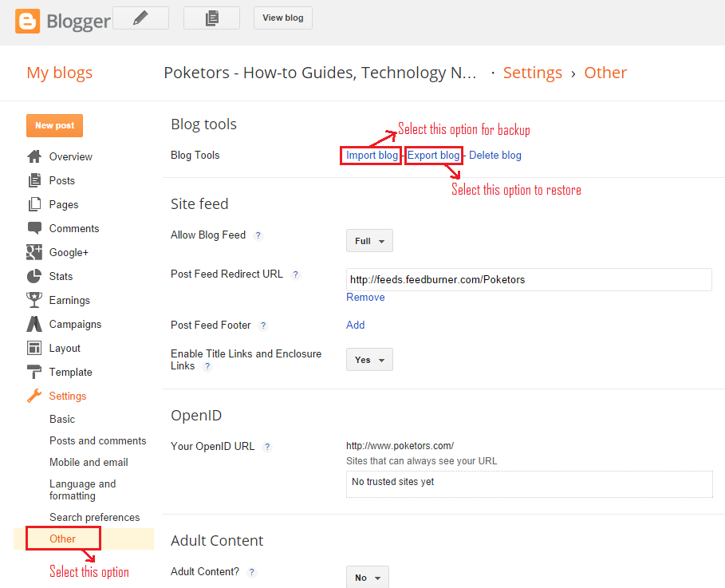Remove the post feed redirect URL
The height and width of the screenshot is (588, 725).
(365, 298)
